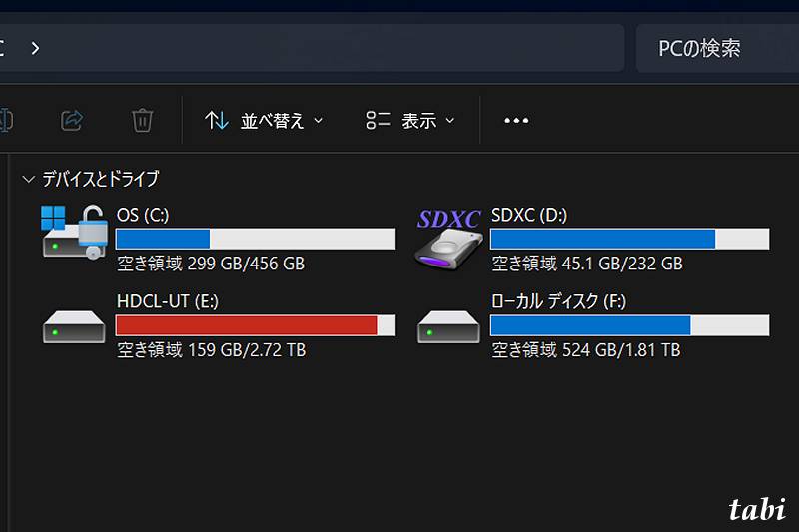
Task: Click the Rename icon in toolbar
Action: pos(6,120)
